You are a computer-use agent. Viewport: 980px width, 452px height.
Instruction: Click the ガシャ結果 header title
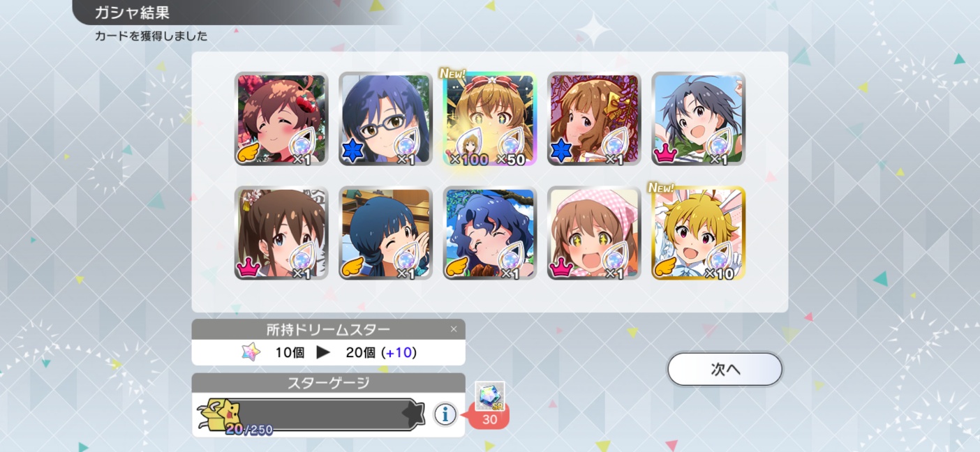coord(132,13)
